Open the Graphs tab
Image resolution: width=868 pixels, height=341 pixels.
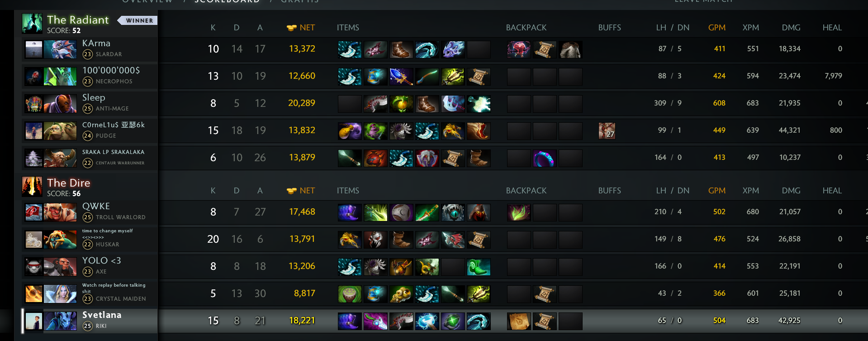(299, 1)
